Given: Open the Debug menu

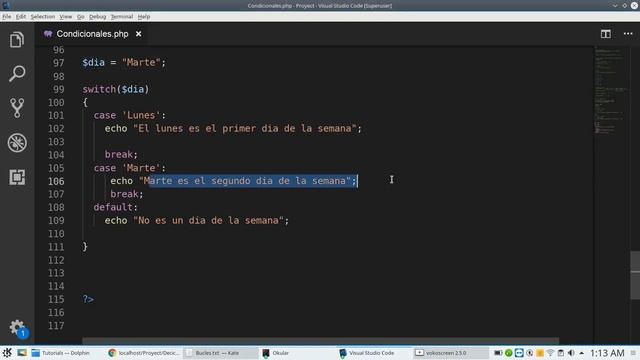Looking at the screenshot, I should pos(97,17).
